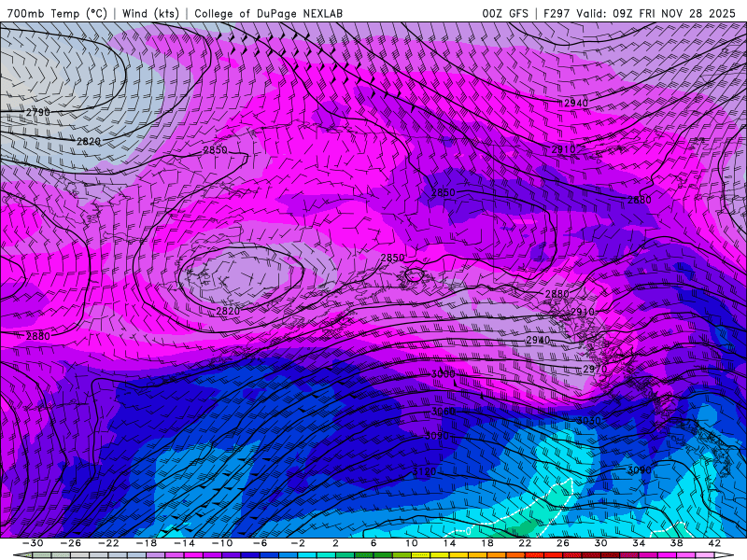Viewport: 747px width, 560px height.
Task: Click the positive 18 label on the color scale
Action: coord(487,543)
